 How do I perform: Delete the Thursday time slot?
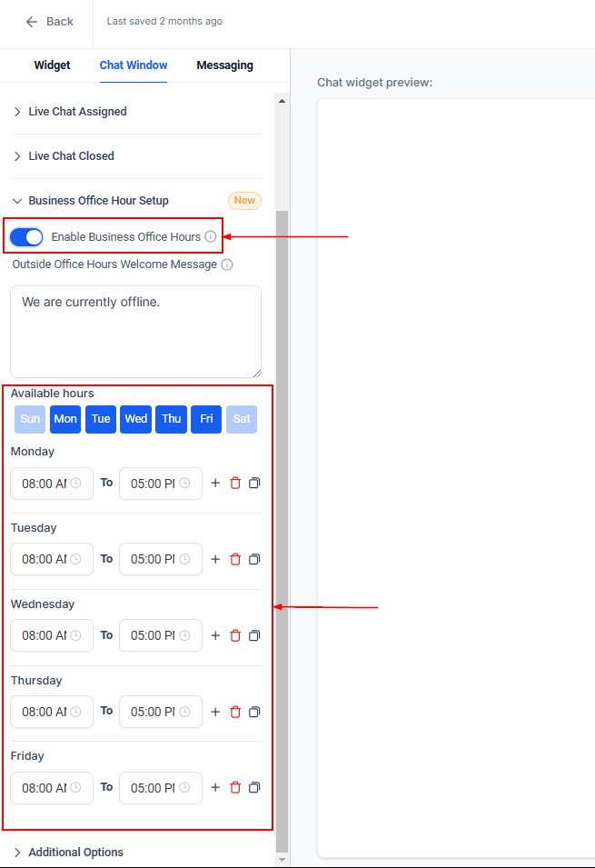pyautogui.click(x=235, y=713)
